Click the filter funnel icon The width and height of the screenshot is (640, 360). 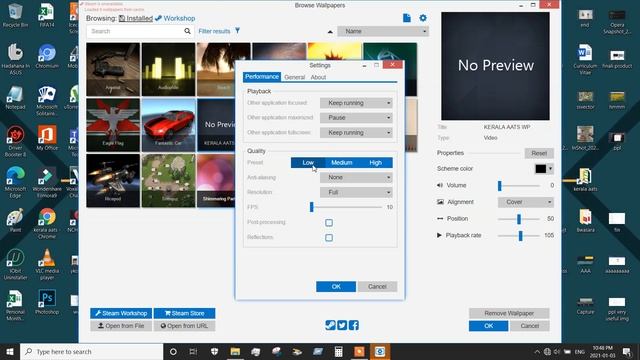point(238,31)
